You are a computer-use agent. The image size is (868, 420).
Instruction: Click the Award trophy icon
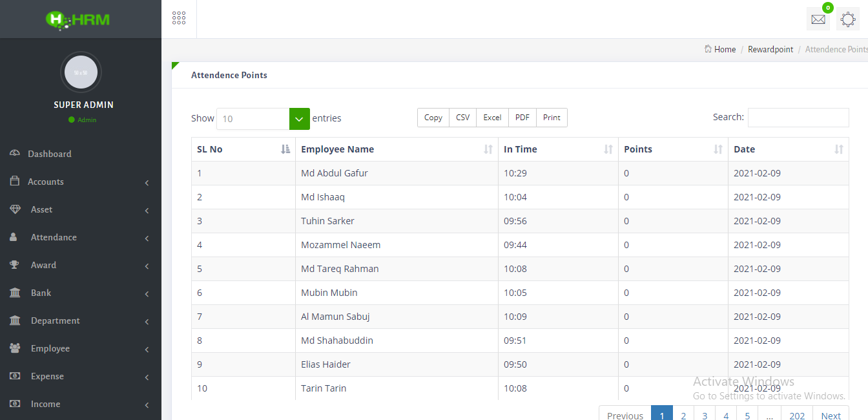15,265
